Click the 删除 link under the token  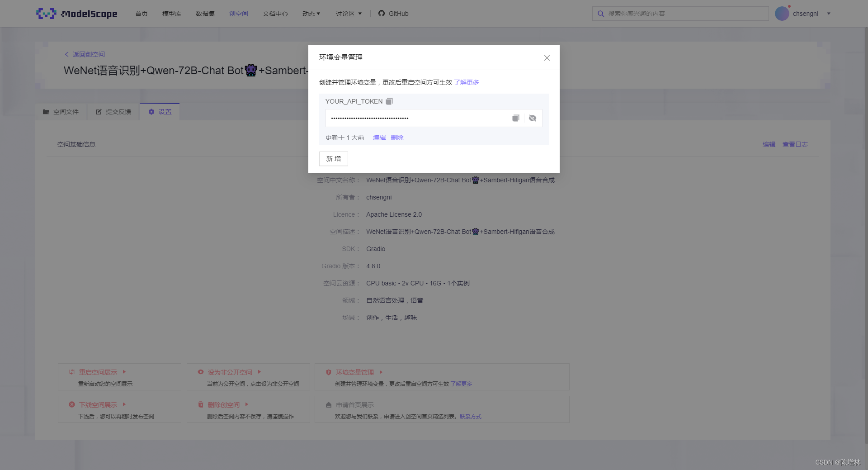coord(397,138)
